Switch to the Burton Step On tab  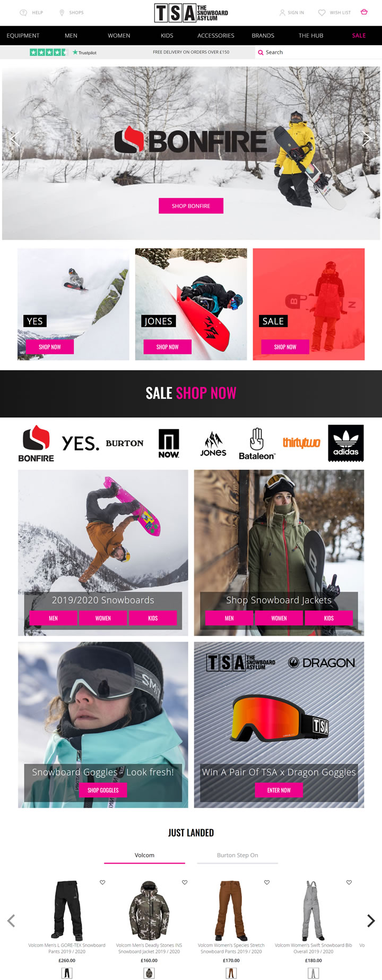(238, 855)
